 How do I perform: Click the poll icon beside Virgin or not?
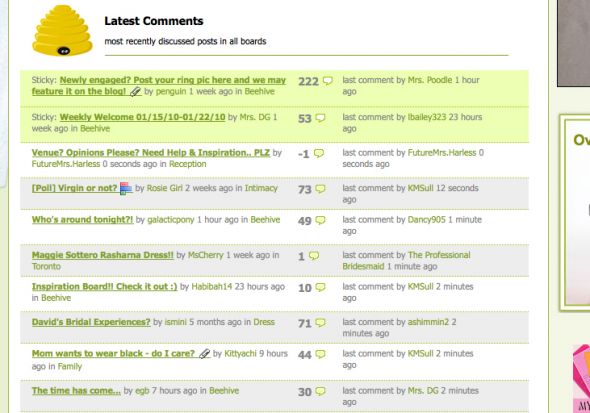(126, 188)
